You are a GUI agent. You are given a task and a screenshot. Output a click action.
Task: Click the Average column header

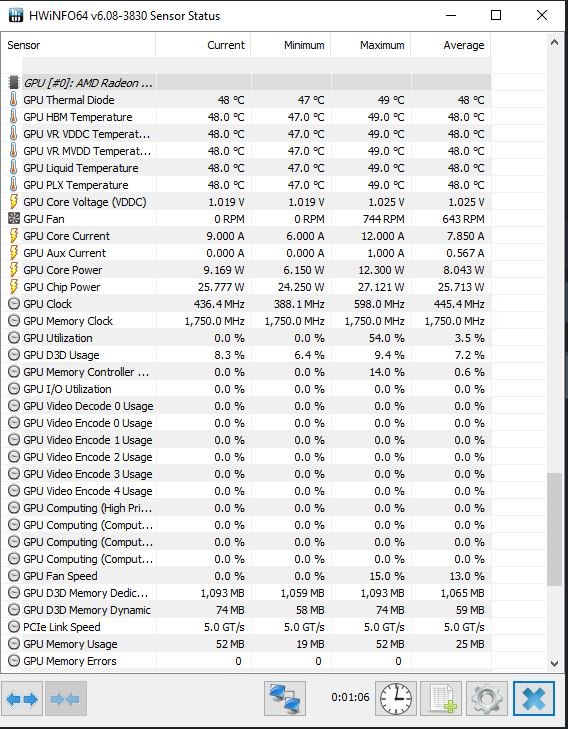451,45
